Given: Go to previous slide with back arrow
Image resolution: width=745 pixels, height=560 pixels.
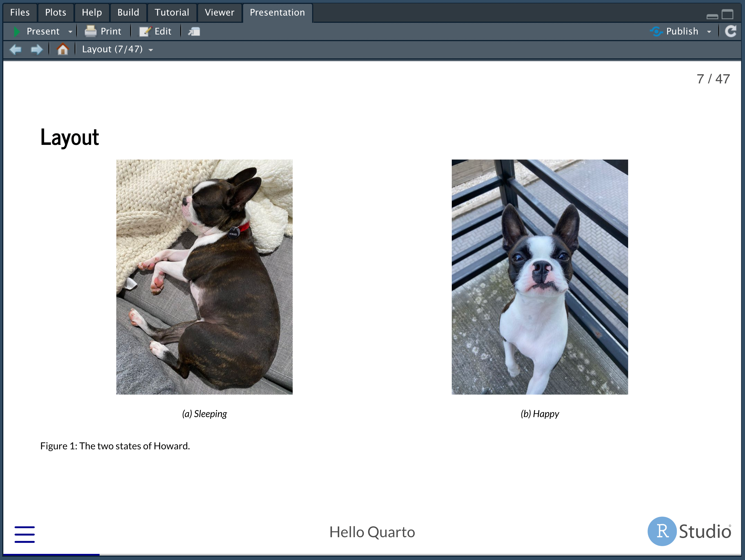Looking at the screenshot, I should (15, 49).
